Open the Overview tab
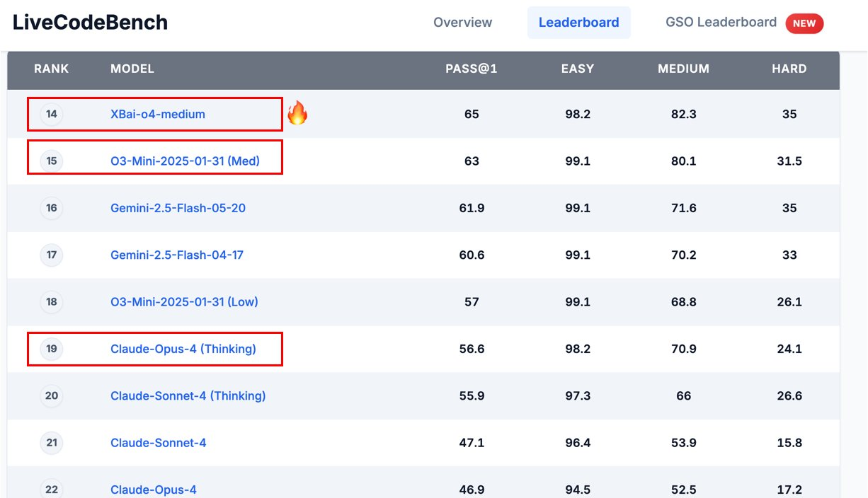This screenshot has width=868, height=498. (x=462, y=23)
